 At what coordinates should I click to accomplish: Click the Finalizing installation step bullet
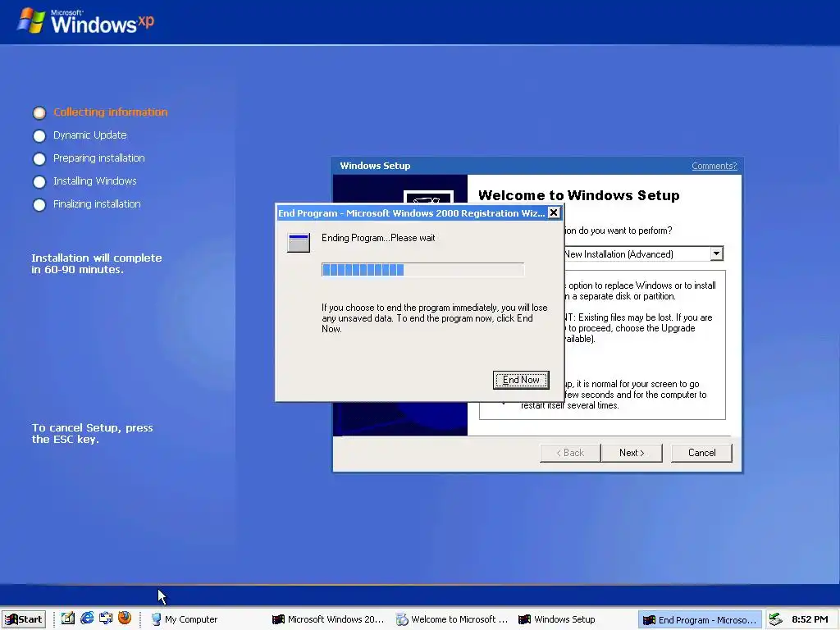tap(39, 204)
